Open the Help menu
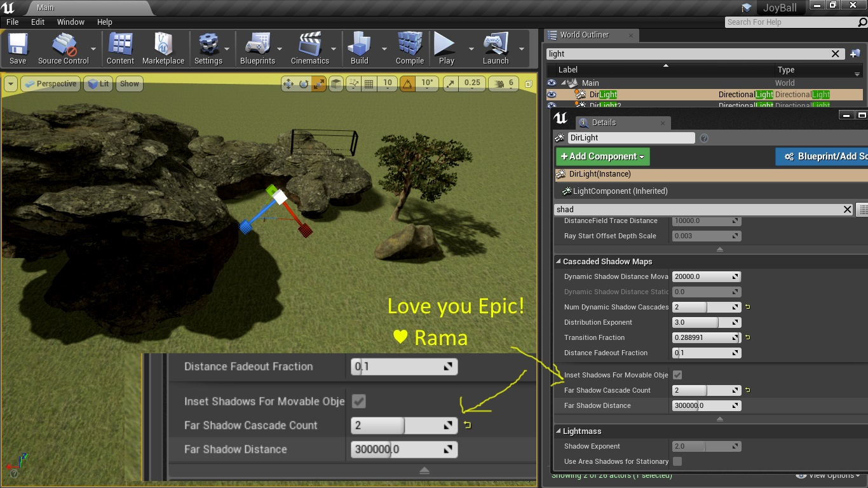 coord(105,22)
